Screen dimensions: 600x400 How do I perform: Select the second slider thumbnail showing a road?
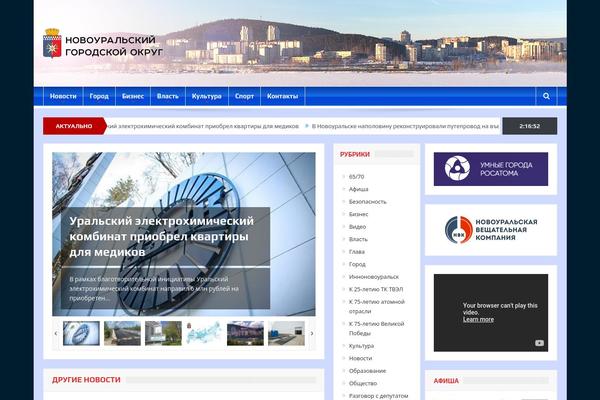[122, 333]
